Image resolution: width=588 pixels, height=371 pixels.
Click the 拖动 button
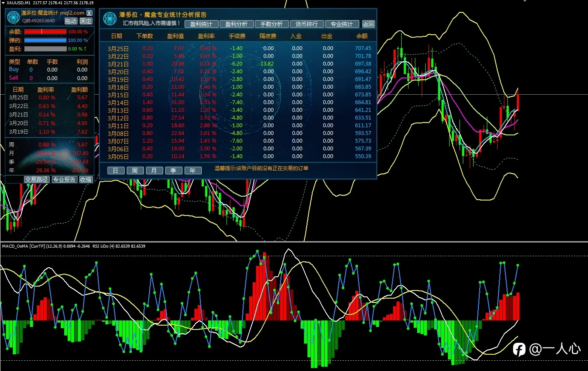pos(71,21)
